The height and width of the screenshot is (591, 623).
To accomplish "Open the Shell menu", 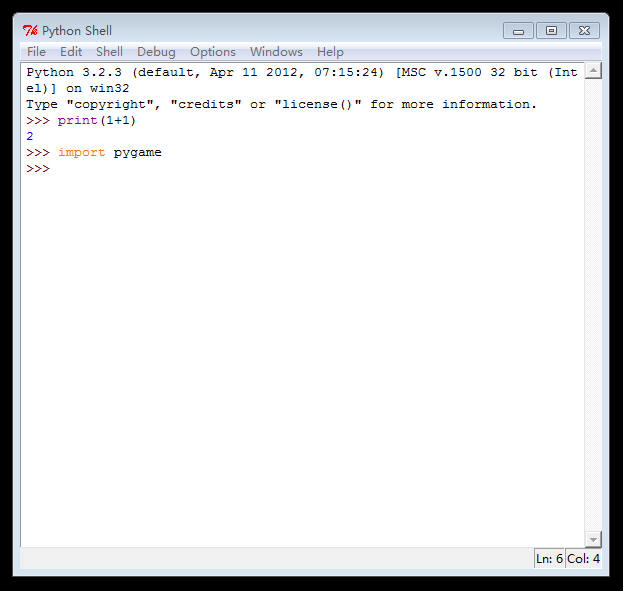I will coord(109,52).
